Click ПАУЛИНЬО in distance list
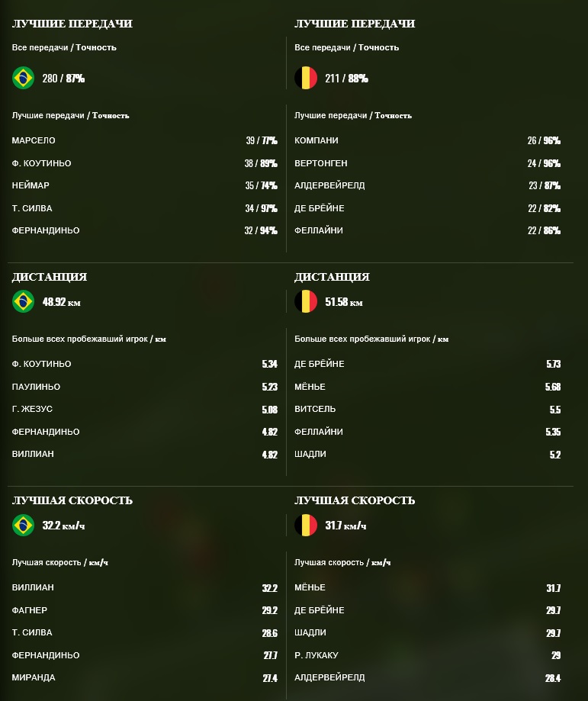The width and height of the screenshot is (588, 701). point(36,387)
